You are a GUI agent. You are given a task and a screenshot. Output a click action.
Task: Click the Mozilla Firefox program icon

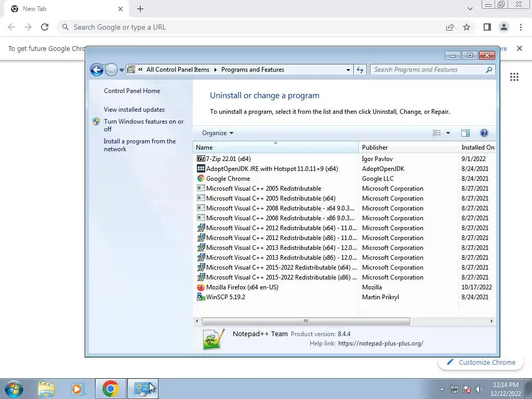201,287
